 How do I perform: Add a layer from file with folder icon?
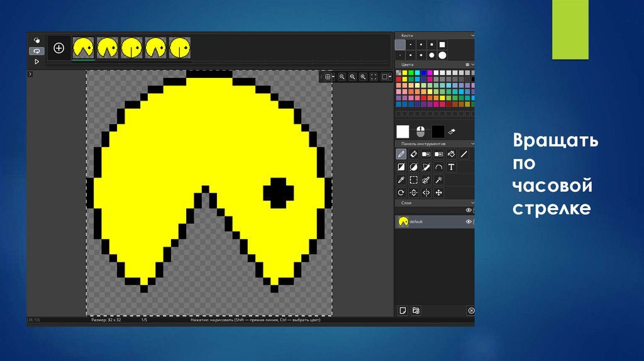pyautogui.click(x=416, y=311)
